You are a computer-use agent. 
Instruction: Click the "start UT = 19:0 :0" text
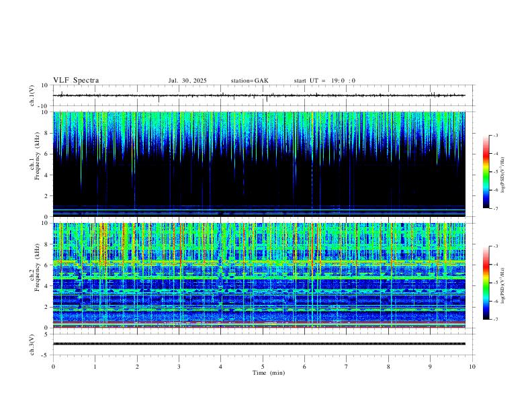coord(324,81)
